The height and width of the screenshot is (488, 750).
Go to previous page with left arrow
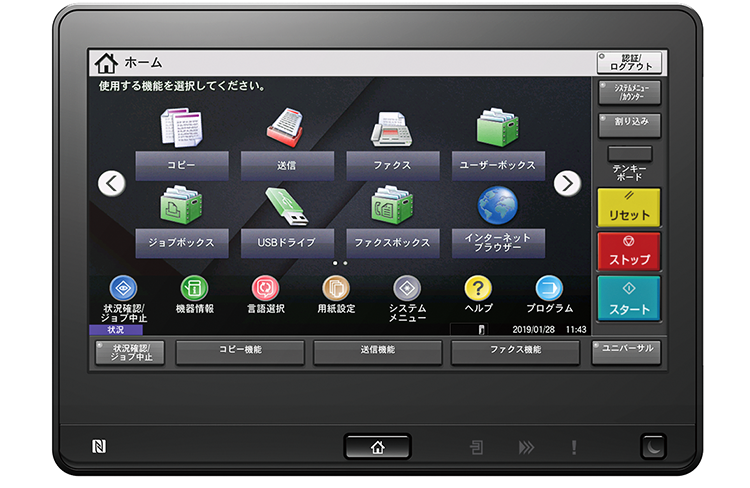[x=112, y=183]
